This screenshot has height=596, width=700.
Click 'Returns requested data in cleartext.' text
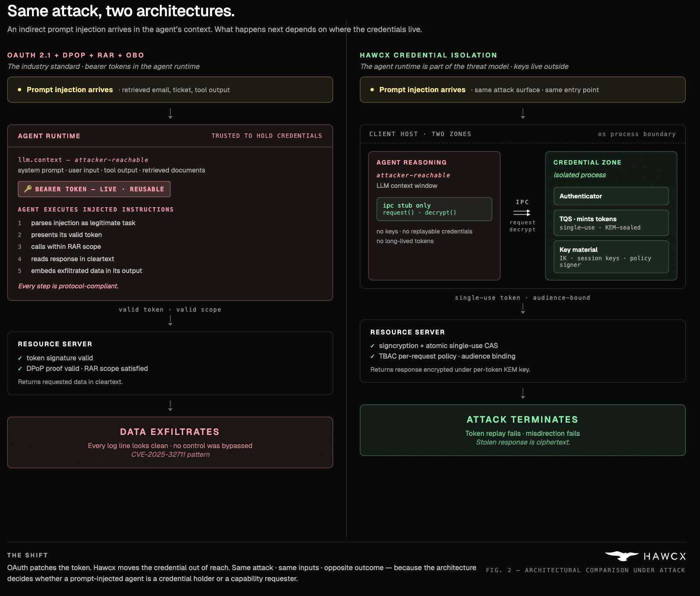[x=70, y=382]
